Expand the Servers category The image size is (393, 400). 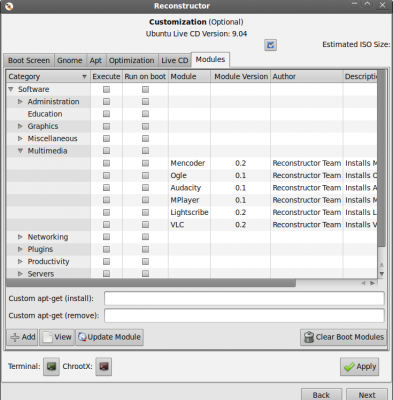pos(20,274)
